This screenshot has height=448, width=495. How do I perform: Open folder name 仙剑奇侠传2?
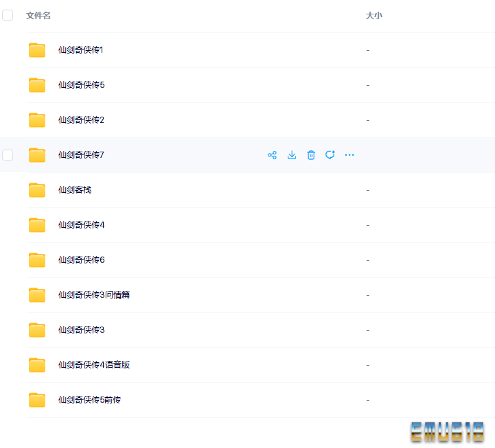(x=81, y=120)
